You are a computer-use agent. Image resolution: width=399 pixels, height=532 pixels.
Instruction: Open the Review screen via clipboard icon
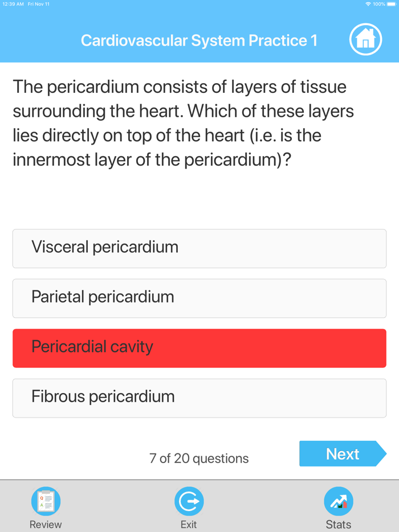[x=46, y=501]
